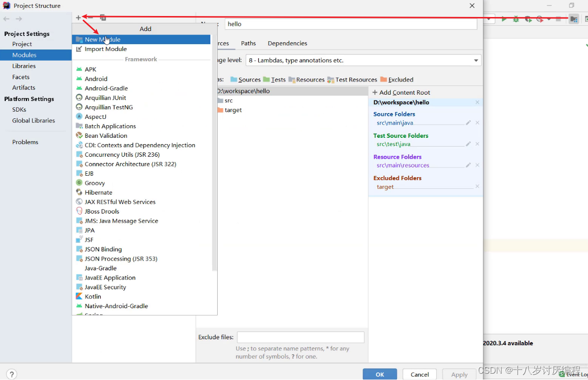Mark as Excluded folder toggle
The height and width of the screenshot is (380, 588).
[397, 80]
